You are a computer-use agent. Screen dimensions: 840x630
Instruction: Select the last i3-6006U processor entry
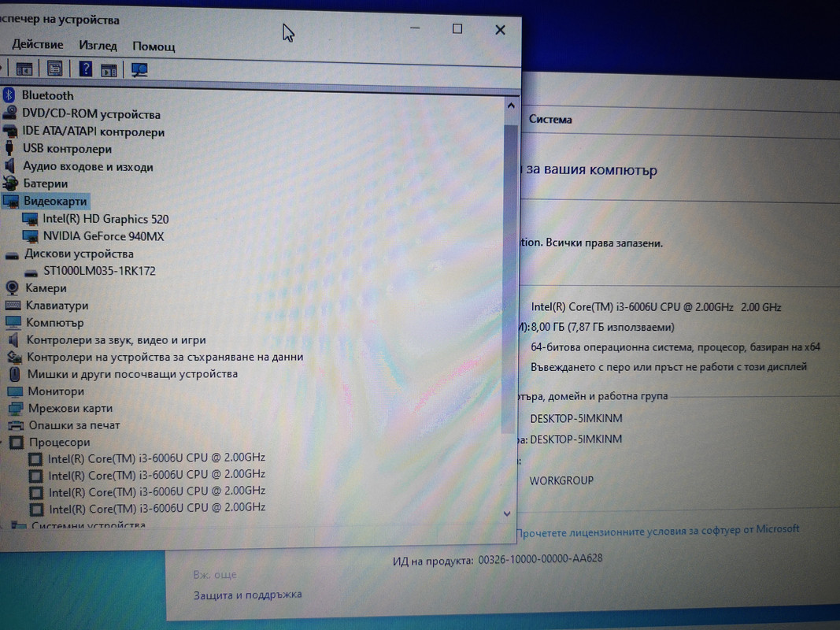pos(157,508)
